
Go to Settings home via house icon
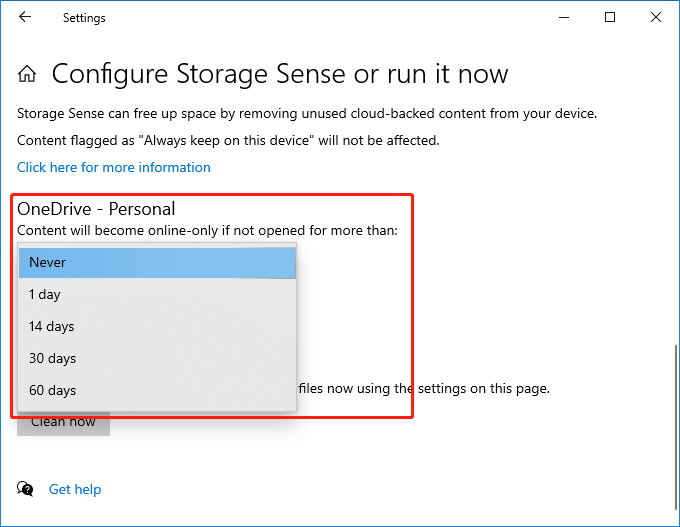point(28,74)
